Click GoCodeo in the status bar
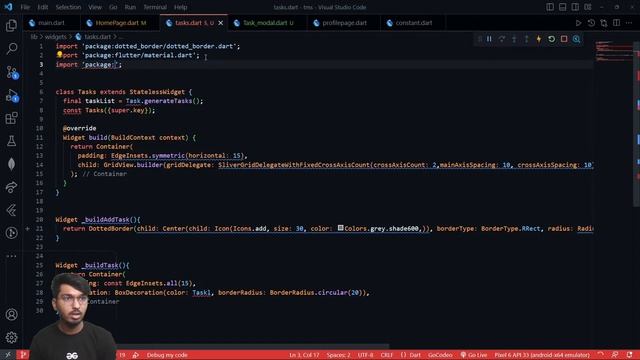640x360 pixels. [440, 355]
